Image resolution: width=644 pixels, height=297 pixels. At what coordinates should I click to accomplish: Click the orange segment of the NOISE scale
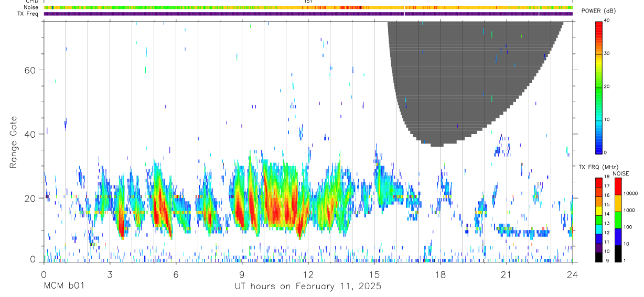[x=618, y=203]
